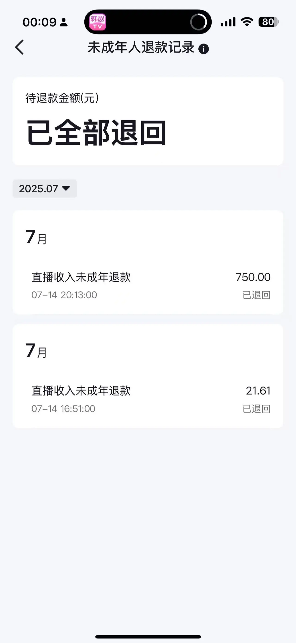
Task: Tap the circular loading indicator in Dynamic Island
Action: click(x=198, y=22)
